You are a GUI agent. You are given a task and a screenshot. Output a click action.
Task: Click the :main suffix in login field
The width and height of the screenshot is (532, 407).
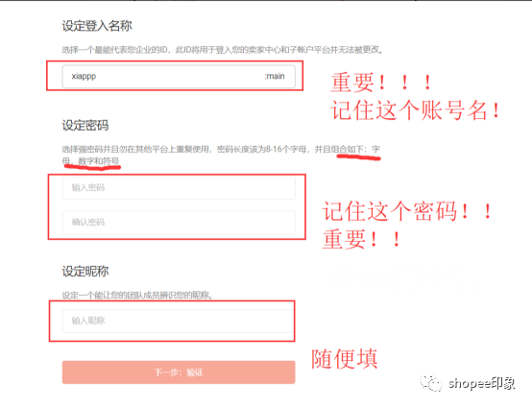275,77
